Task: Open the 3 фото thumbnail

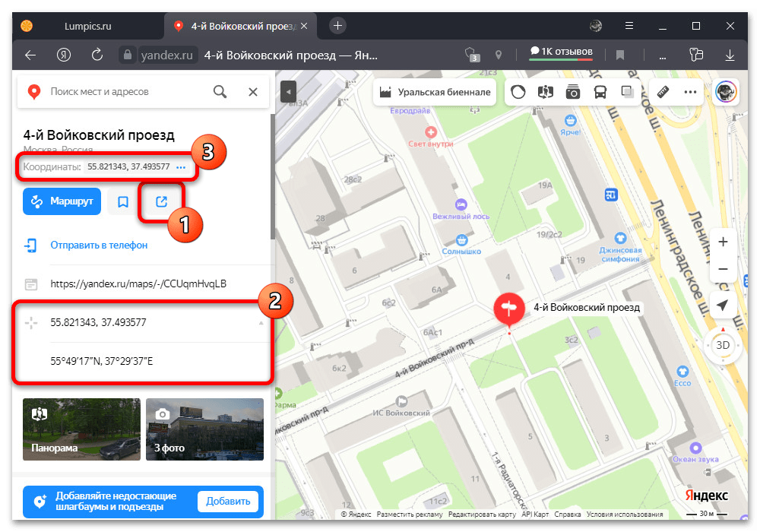Action: click(x=204, y=429)
